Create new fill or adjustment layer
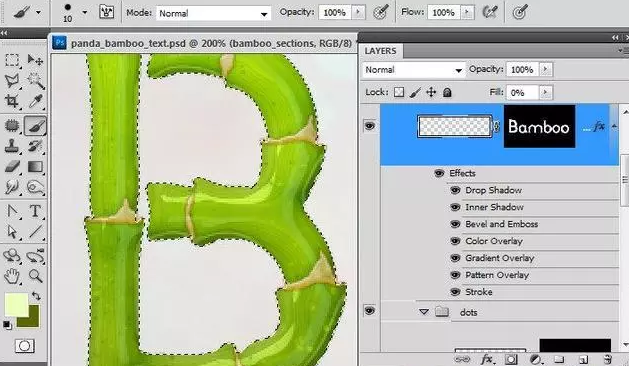 click(x=535, y=359)
